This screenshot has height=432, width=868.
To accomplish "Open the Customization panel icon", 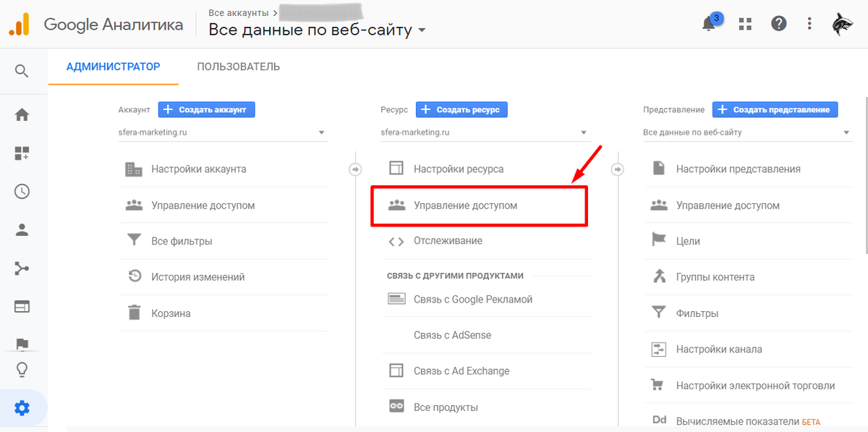I will (x=22, y=153).
